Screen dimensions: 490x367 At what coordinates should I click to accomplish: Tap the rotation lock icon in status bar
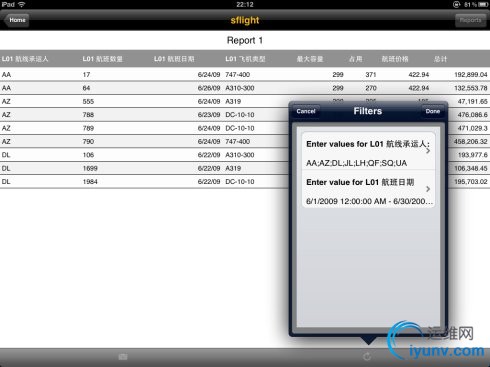[456, 4]
